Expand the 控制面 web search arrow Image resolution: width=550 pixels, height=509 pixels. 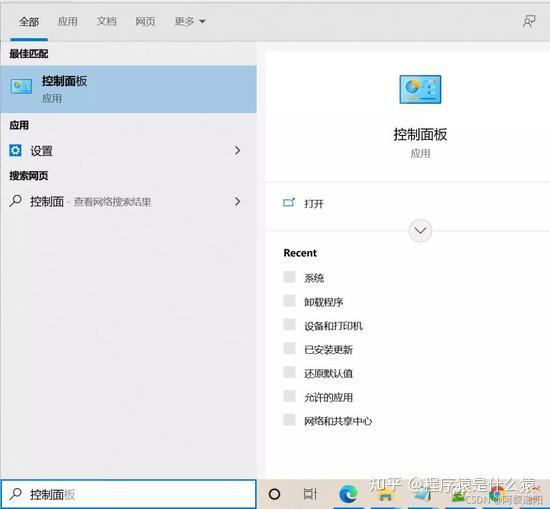tap(237, 201)
